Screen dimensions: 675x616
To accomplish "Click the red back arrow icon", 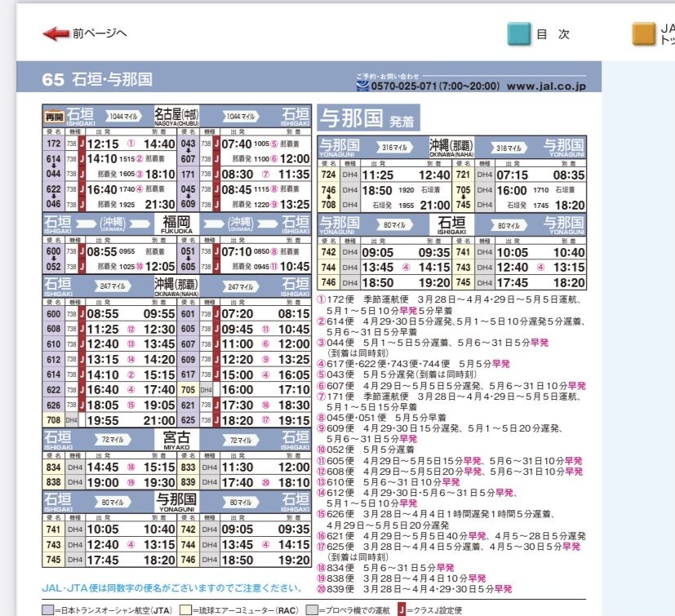I will pos(56,33).
